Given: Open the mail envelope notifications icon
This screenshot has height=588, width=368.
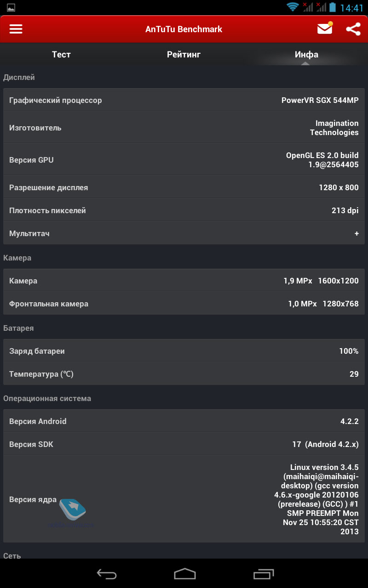Looking at the screenshot, I should [x=325, y=28].
